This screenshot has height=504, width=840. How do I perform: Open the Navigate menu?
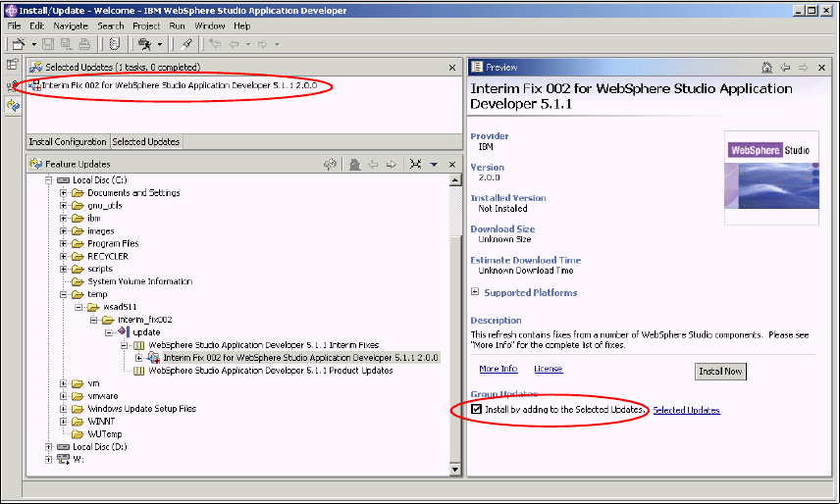coord(70,25)
